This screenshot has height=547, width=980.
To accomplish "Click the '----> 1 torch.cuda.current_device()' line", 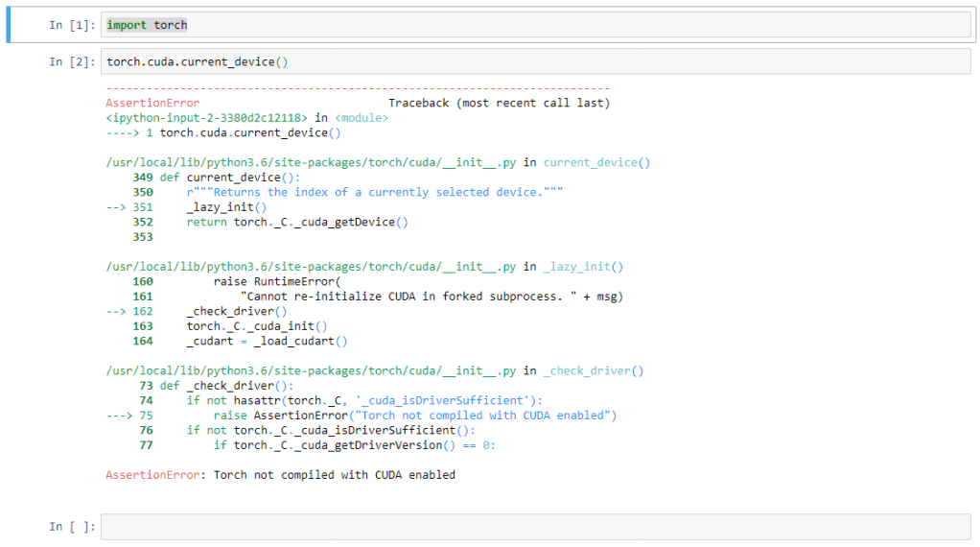I will 223,132.
